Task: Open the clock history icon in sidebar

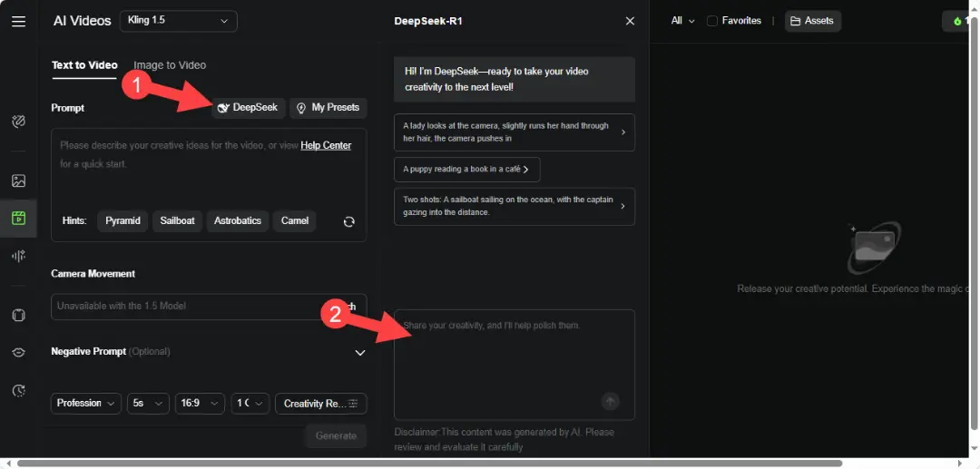Action: (x=19, y=391)
